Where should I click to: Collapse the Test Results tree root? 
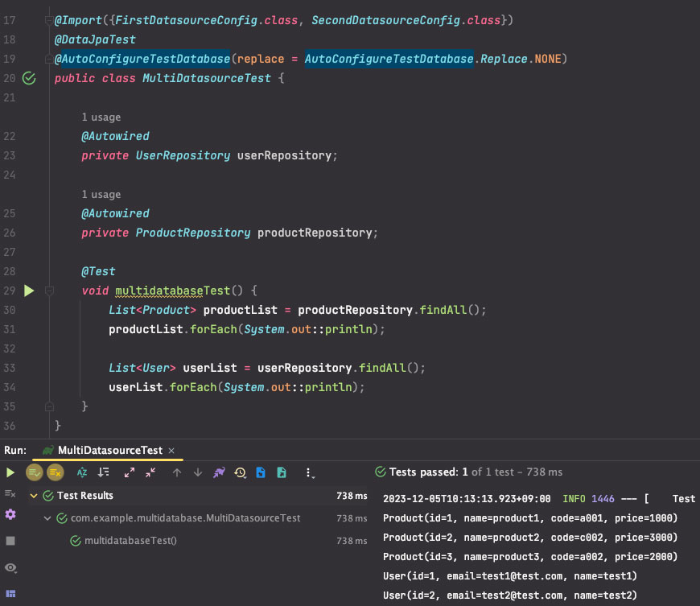click(x=34, y=496)
